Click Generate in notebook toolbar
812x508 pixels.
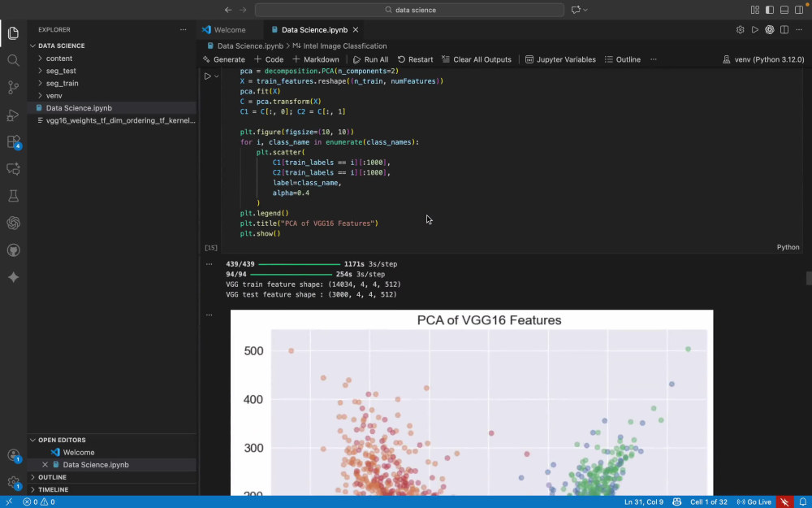pos(224,59)
